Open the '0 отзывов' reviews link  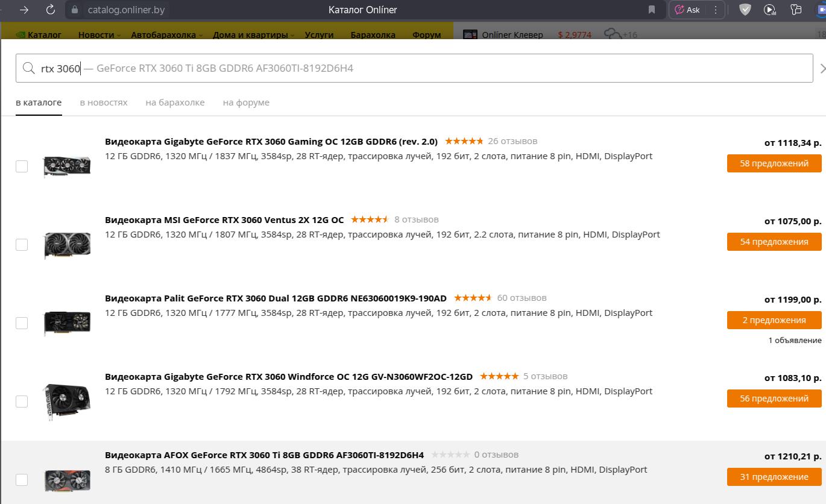tap(496, 455)
